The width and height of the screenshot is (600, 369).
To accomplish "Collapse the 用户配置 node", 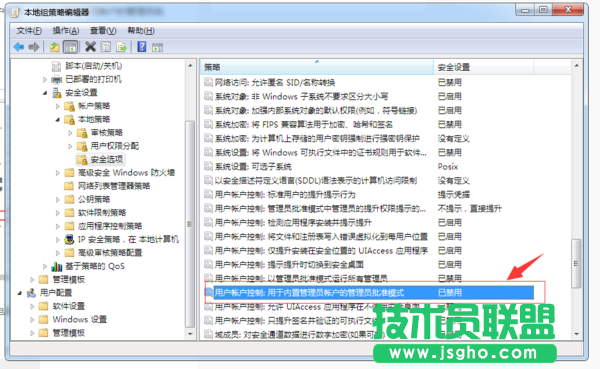I will pos(20,293).
